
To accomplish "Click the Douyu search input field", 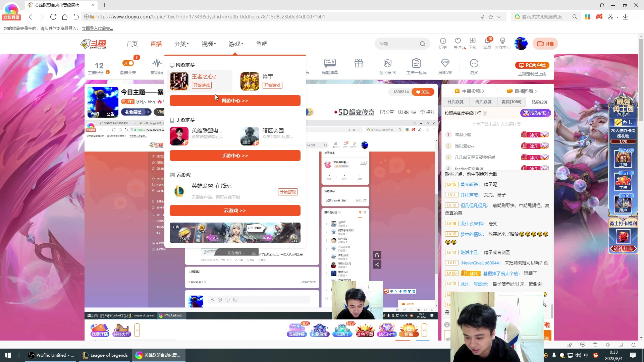I will pyautogui.click(x=397, y=44).
